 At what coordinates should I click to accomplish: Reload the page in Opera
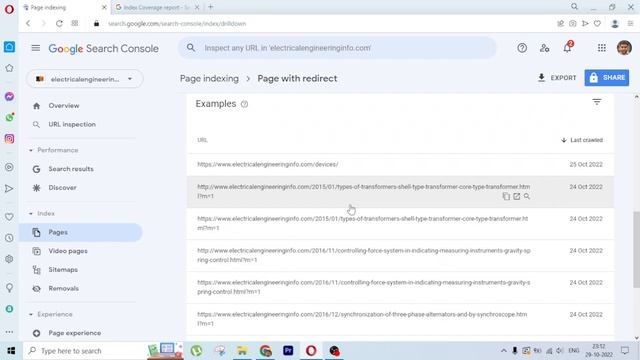(x=59, y=24)
